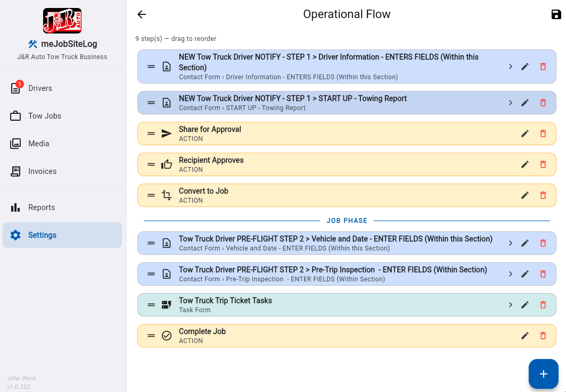Image resolution: width=566 pixels, height=392 pixels.
Task: Click the save icon in the top right corner
Action: pos(556,14)
